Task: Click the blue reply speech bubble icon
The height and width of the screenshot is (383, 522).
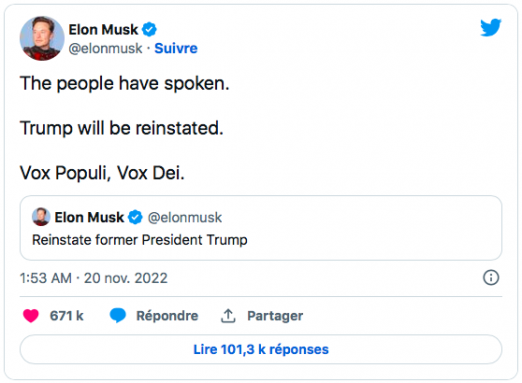Action: 118,315
